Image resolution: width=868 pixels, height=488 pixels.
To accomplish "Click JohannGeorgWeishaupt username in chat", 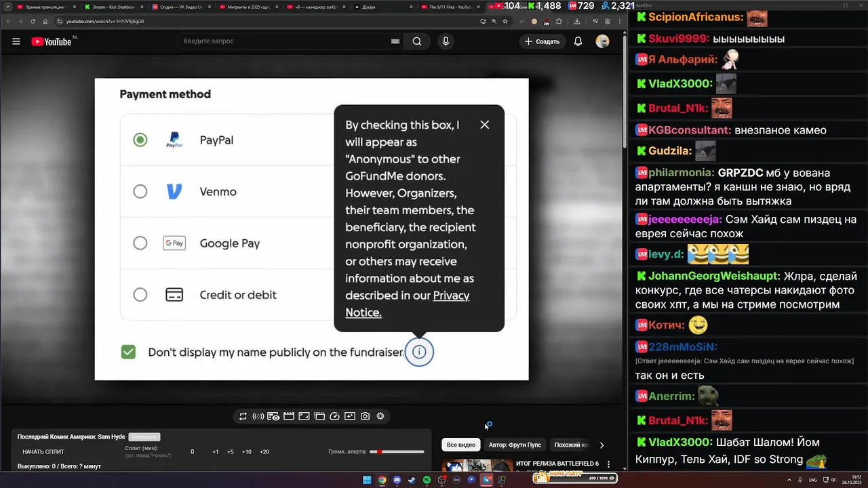I will (x=715, y=277).
